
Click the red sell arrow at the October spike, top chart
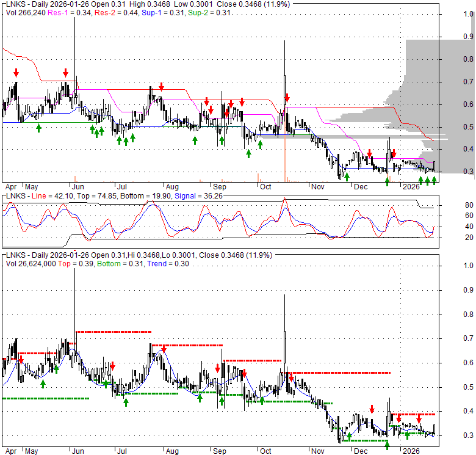tap(287, 99)
